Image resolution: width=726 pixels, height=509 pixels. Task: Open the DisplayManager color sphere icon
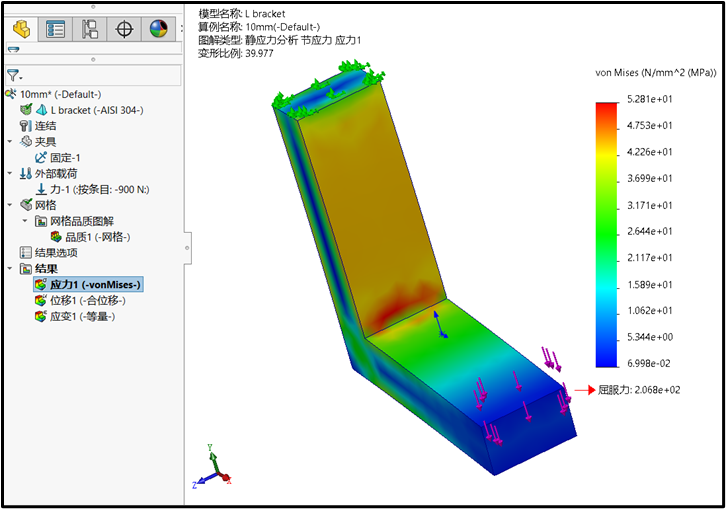[x=158, y=28]
